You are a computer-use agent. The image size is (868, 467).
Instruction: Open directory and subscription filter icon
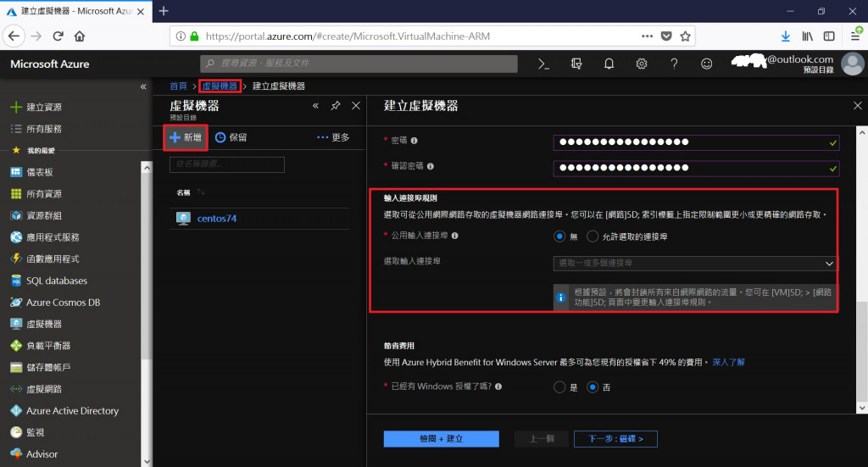click(x=576, y=64)
